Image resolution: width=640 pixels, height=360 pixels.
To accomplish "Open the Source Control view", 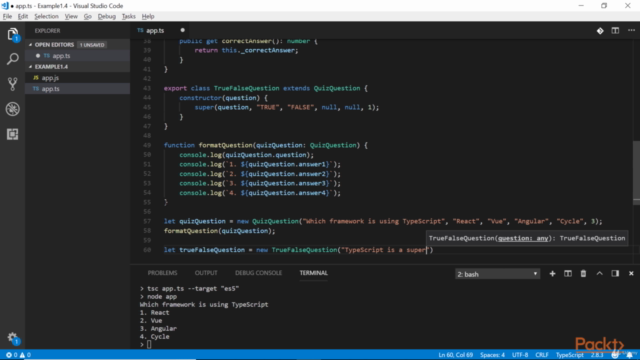I will [x=13, y=84].
